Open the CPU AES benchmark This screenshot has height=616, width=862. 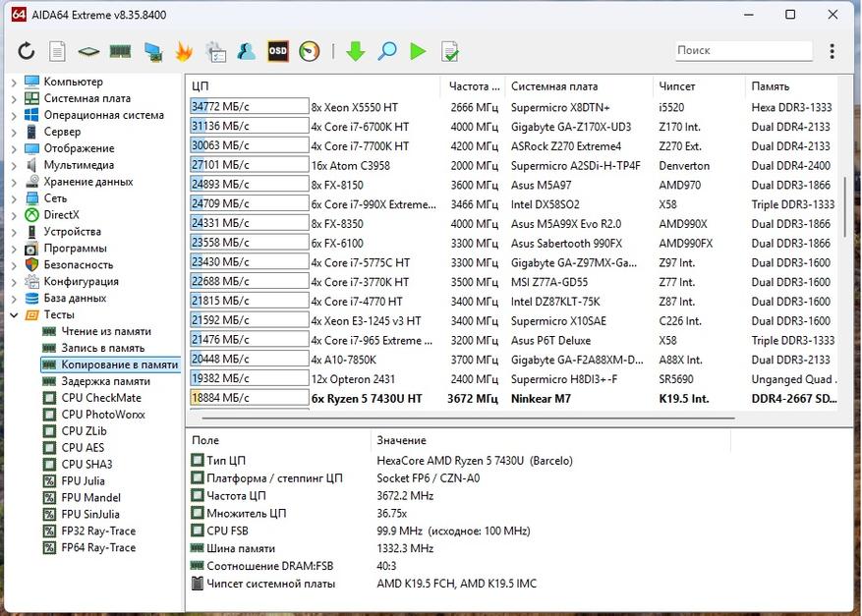83,447
